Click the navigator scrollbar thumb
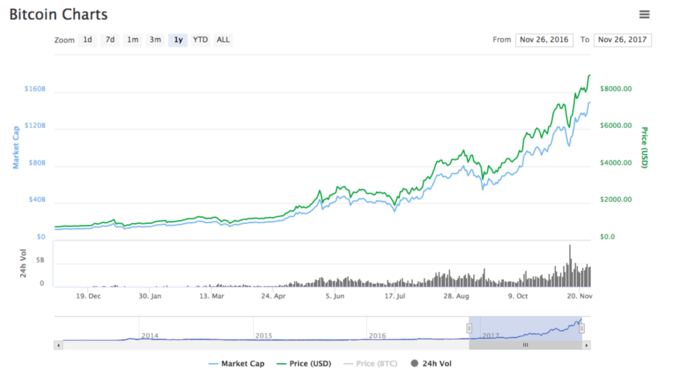680x373 pixels. tap(526, 345)
